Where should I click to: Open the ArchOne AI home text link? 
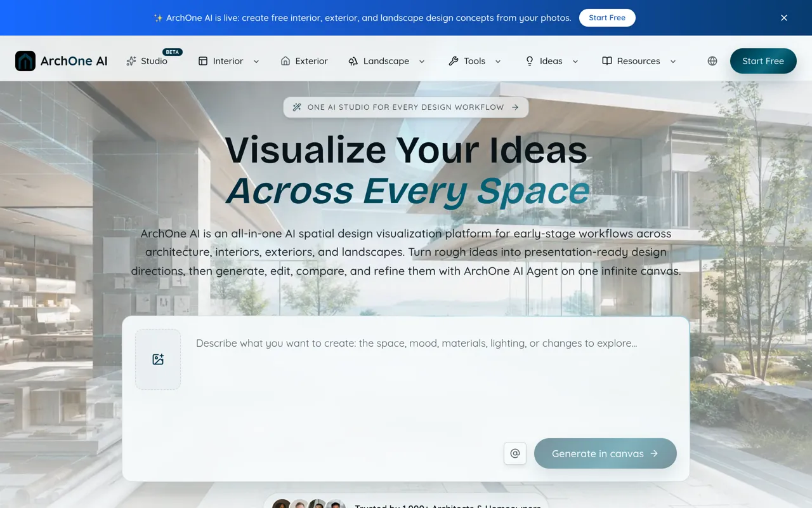point(74,61)
